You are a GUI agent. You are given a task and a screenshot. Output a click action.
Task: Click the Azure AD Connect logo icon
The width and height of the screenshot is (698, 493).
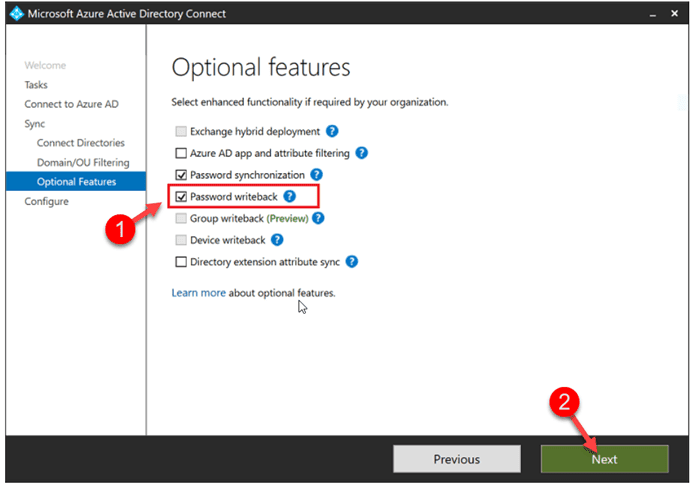coord(16,13)
